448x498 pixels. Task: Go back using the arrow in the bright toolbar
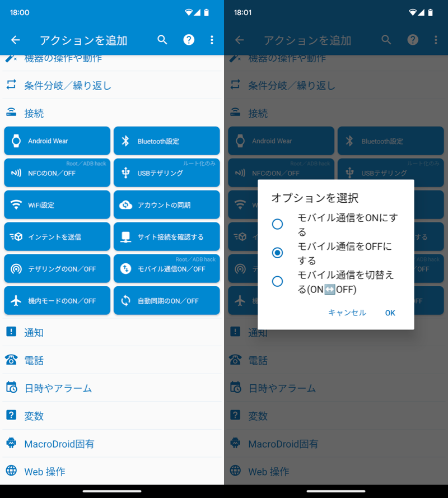[16, 40]
